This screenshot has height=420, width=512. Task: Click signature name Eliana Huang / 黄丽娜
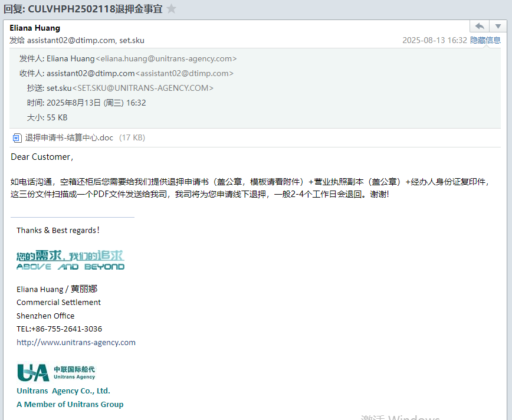point(57,289)
